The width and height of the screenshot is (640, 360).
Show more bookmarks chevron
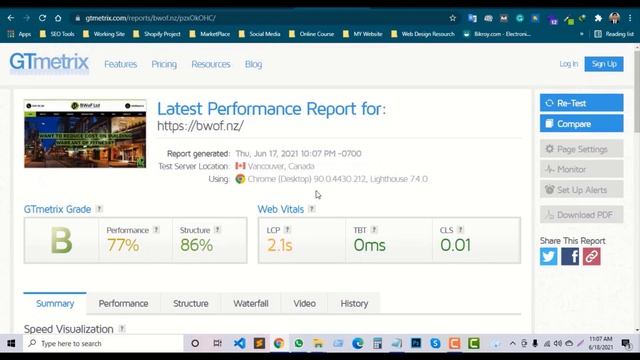582,34
